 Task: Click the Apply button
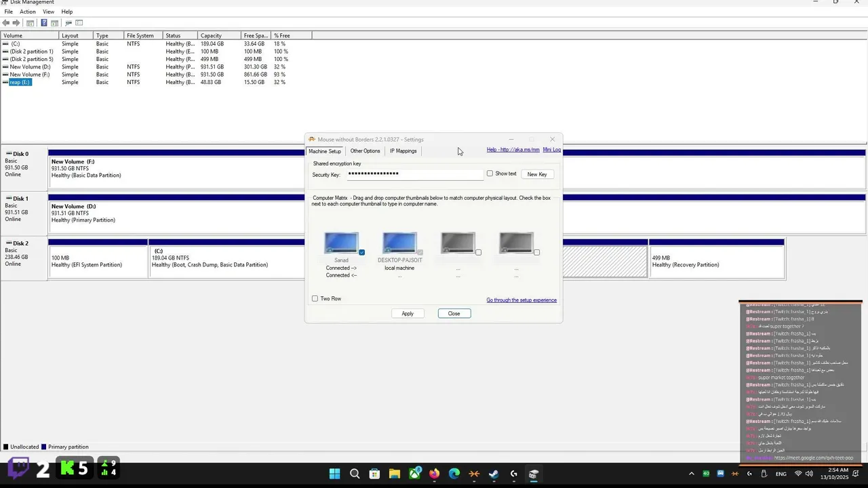[x=408, y=313]
